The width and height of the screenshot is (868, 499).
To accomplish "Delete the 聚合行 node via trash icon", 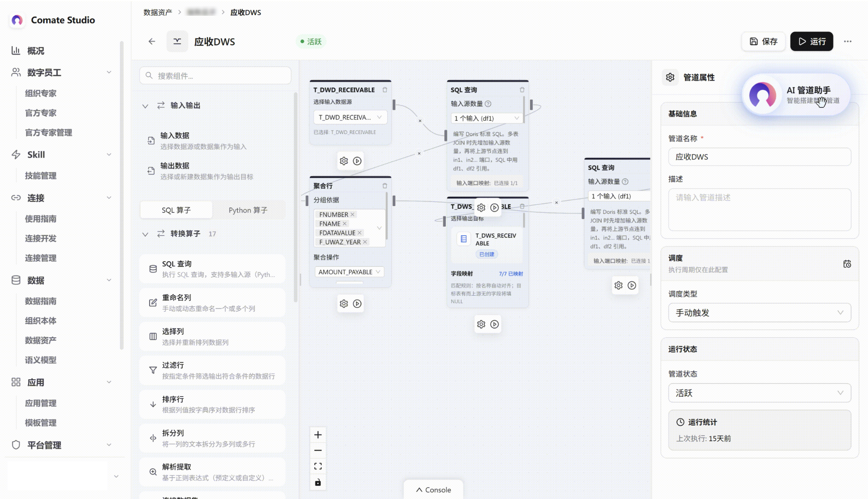I will (384, 186).
